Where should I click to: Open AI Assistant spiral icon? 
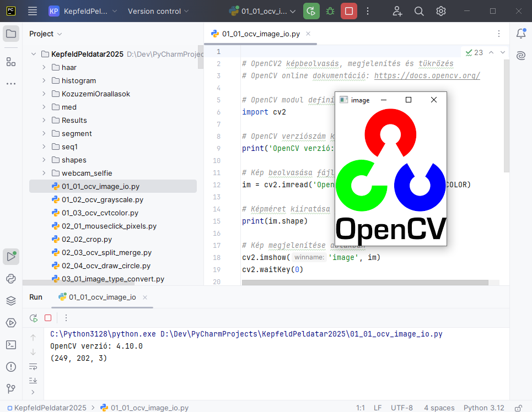(521, 55)
